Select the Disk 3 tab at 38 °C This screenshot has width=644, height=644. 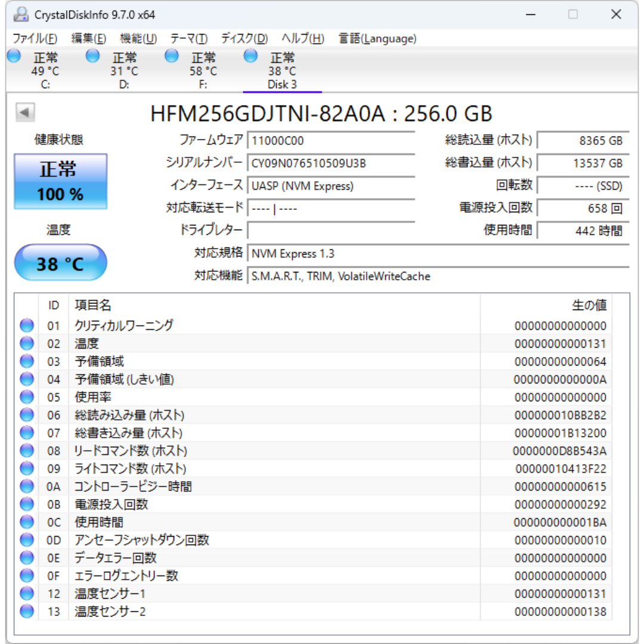[282, 70]
